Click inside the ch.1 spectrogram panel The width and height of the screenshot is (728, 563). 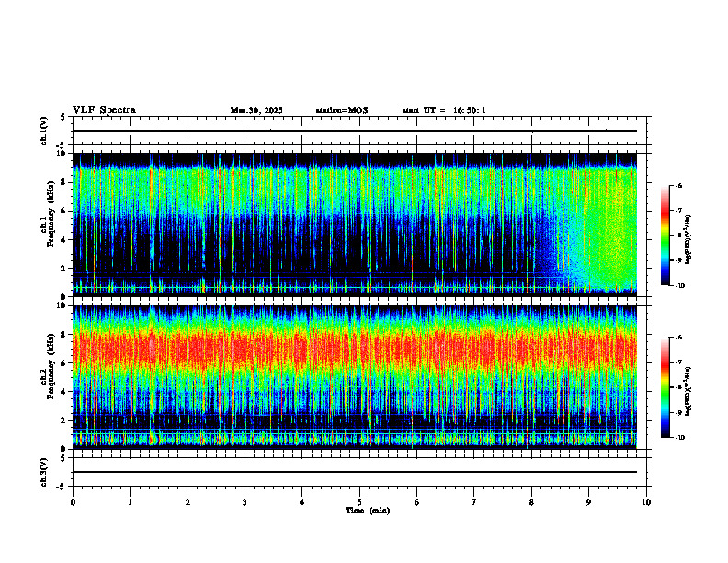(355, 224)
